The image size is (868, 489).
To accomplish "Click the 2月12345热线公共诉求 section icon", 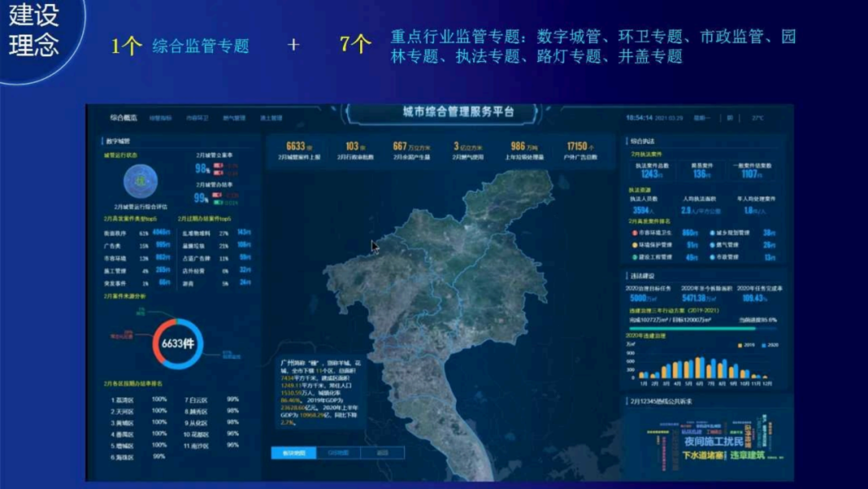I will [x=627, y=401].
